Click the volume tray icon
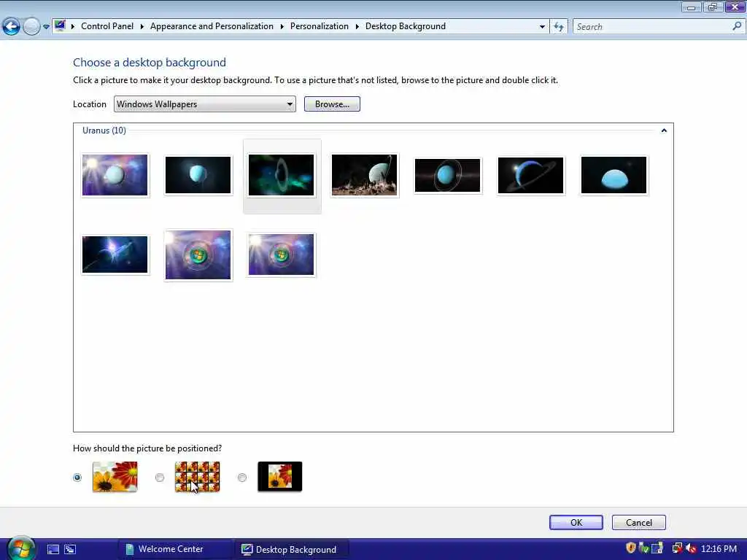This screenshot has height=560, width=747. pos(692,548)
